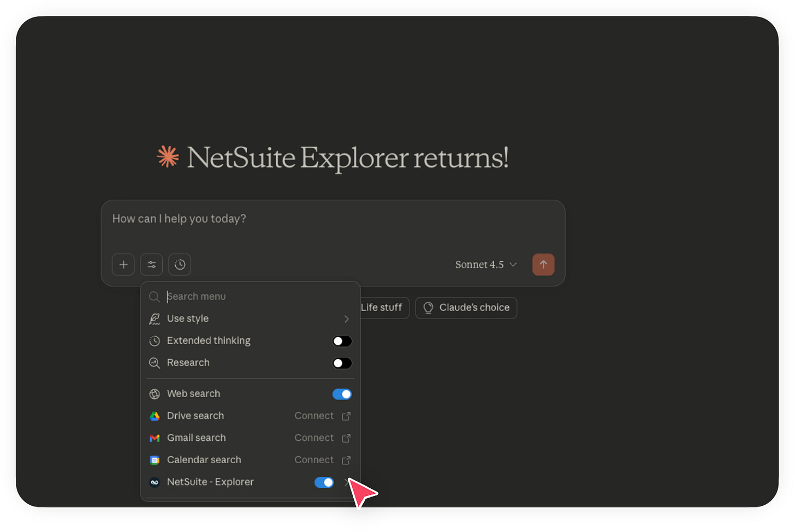Connect Gmail search
Viewport: 795px width, 532px height.
314,438
